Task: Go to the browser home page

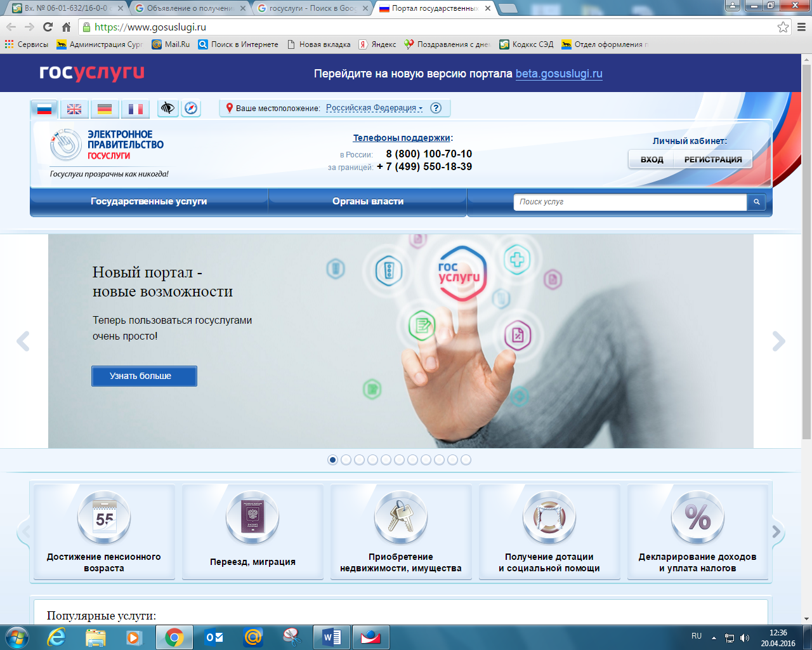Action: (x=66, y=27)
